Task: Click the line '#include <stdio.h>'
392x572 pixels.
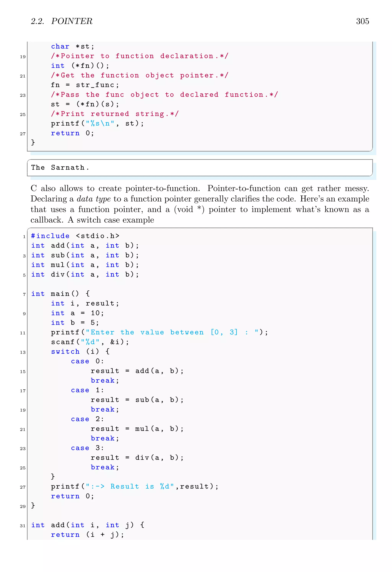Action: (x=75, y=236)
